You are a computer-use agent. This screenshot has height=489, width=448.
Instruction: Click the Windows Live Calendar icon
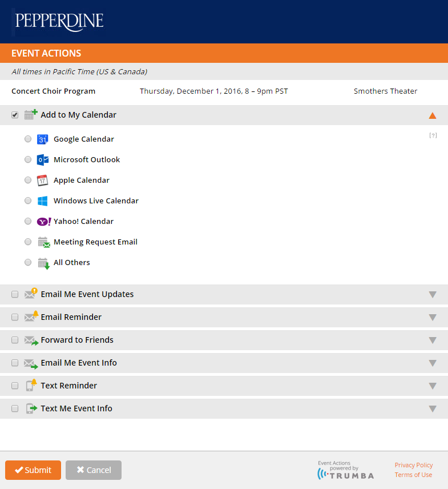click(42, 201)
